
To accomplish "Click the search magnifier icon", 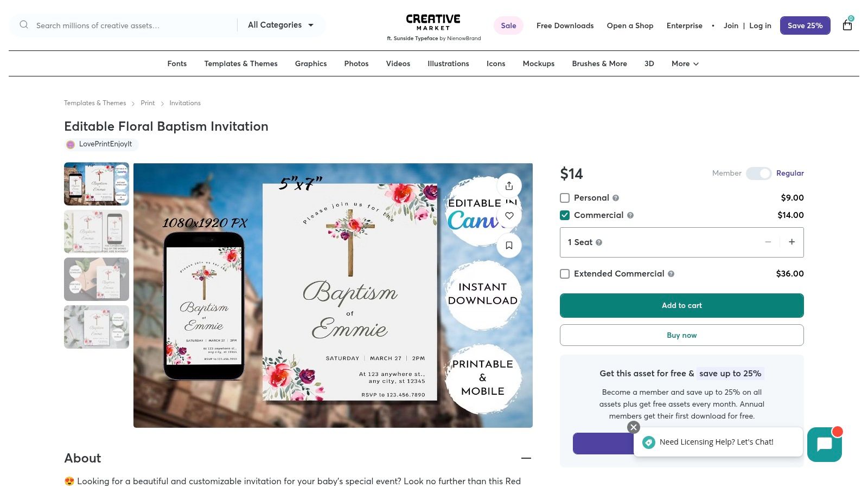I will pyautogui.click(x=24, y=25).
